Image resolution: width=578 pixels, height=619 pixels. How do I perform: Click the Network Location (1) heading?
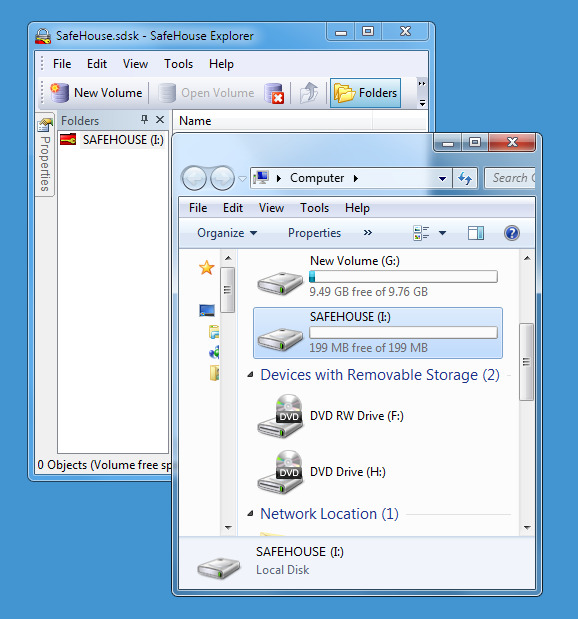point(329,514)
